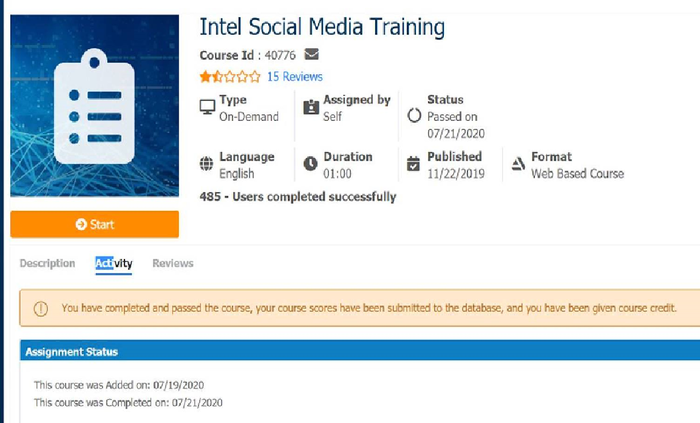Click the course Completed on date line

[x=128, y=403]
